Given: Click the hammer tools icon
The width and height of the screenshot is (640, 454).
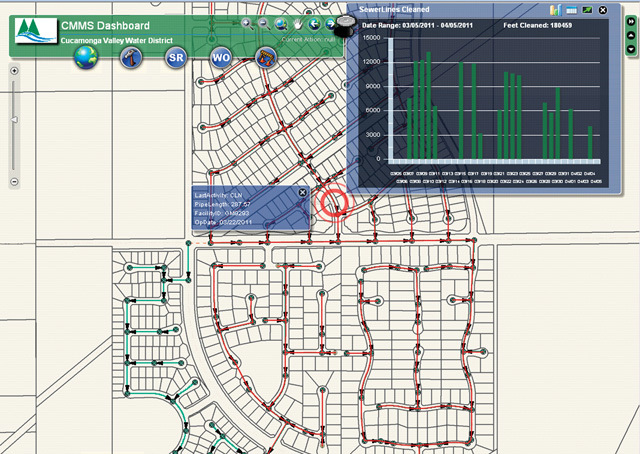Looking at the screenshot, I should pyautogui.click(x=129, y=59).
